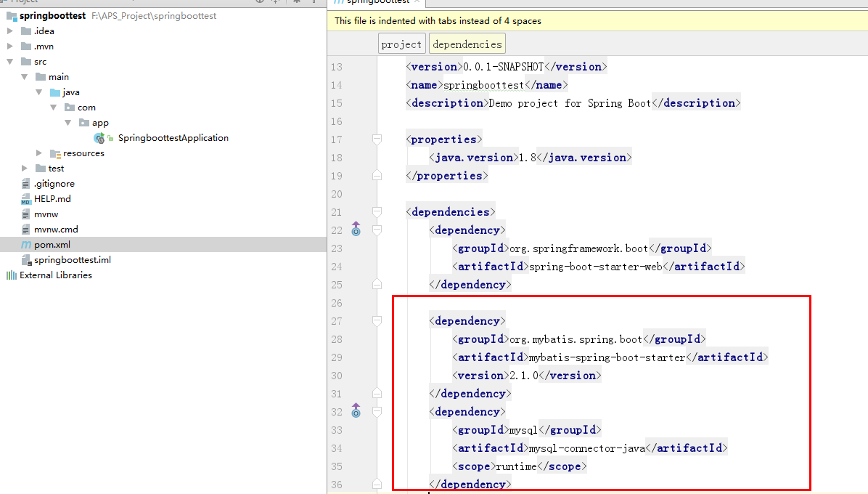
Task: Collapse the properties block on line 17
Action: coord(377,139)
